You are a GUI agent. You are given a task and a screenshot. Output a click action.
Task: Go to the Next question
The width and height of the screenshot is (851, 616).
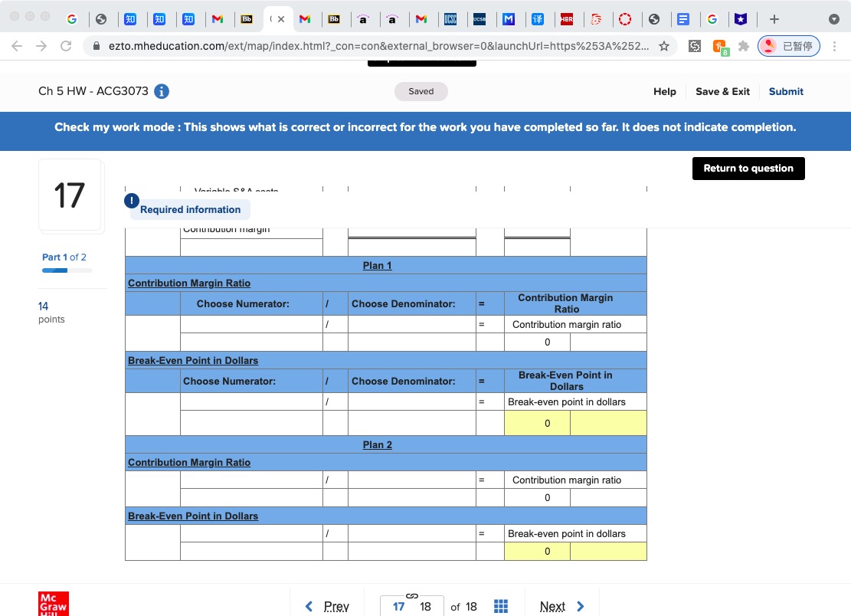[562, 606]
